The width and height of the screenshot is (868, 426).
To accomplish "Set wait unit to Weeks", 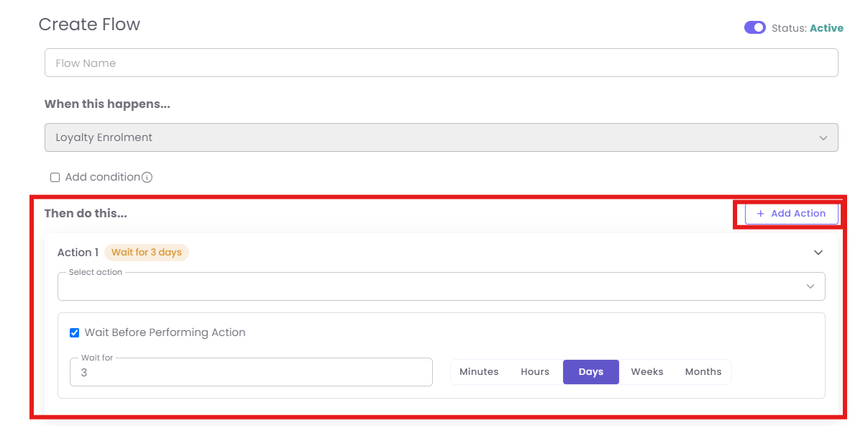I will coord(647,372).
